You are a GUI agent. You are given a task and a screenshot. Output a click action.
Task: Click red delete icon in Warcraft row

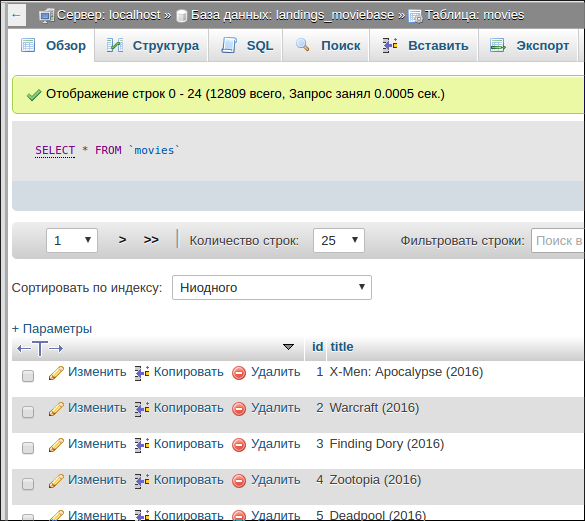click(239, 409)
